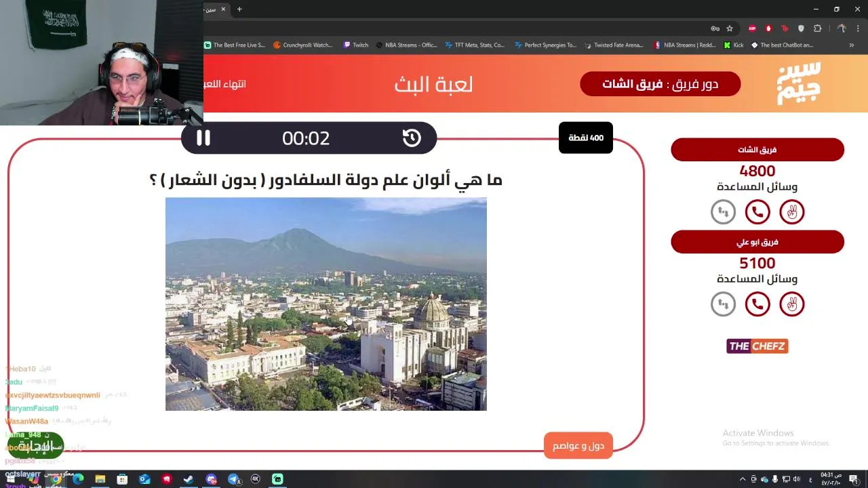Open Discord from the taskbar
Screen dimensions: 868x488
(x=212, y=479)
